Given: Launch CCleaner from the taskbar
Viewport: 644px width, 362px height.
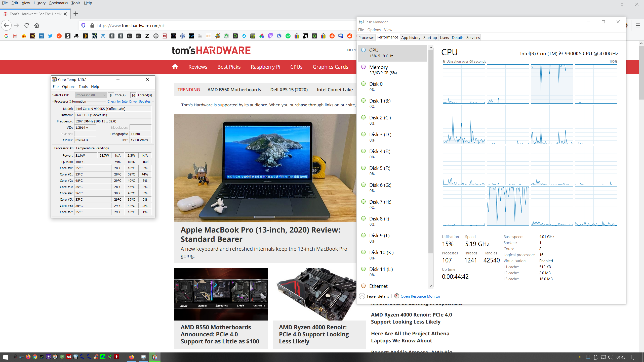Looking at the screenshot, I should (x=96, y=357).
